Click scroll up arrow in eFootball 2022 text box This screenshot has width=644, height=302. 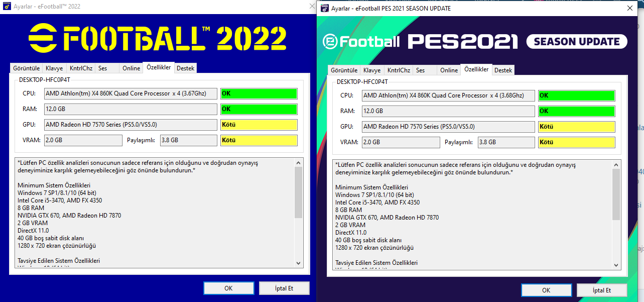click(299, 163)
